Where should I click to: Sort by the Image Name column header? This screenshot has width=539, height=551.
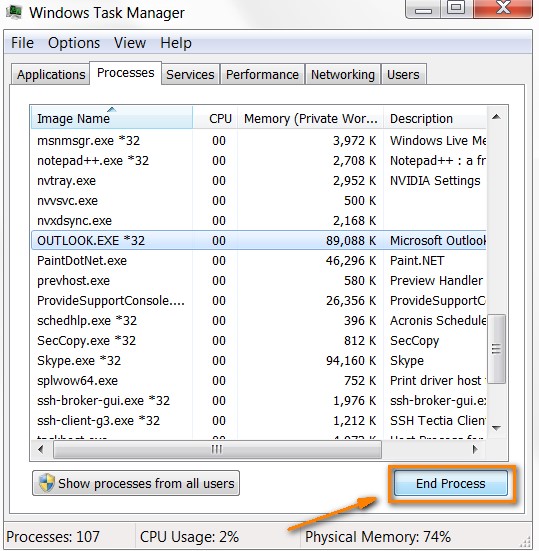112,118
